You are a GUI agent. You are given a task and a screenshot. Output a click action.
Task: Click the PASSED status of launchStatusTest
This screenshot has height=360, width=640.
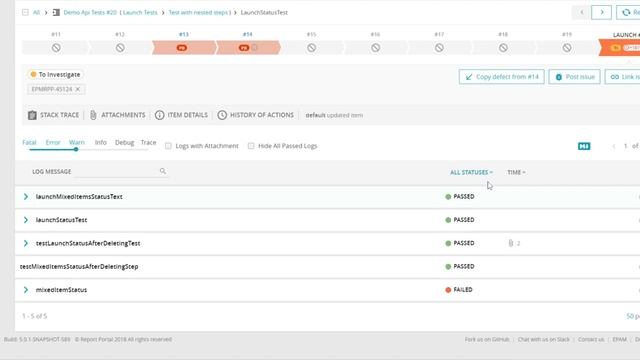460,220
